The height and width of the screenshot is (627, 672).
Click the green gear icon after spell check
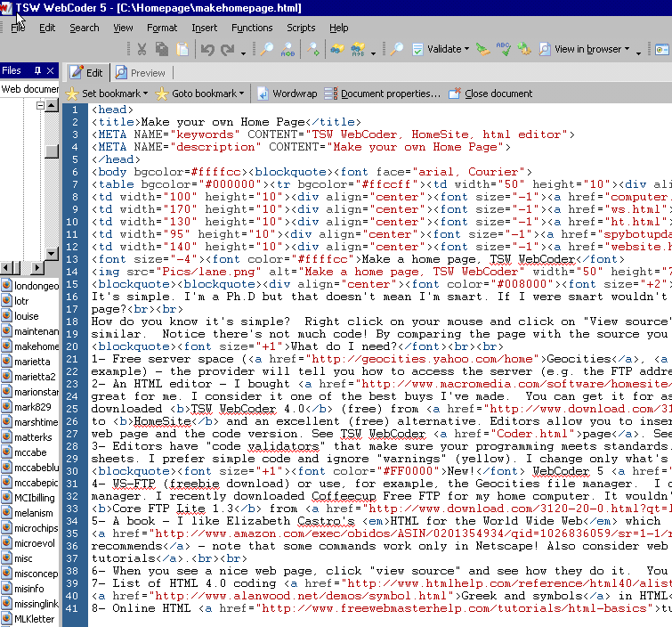(x=523, y=49)
